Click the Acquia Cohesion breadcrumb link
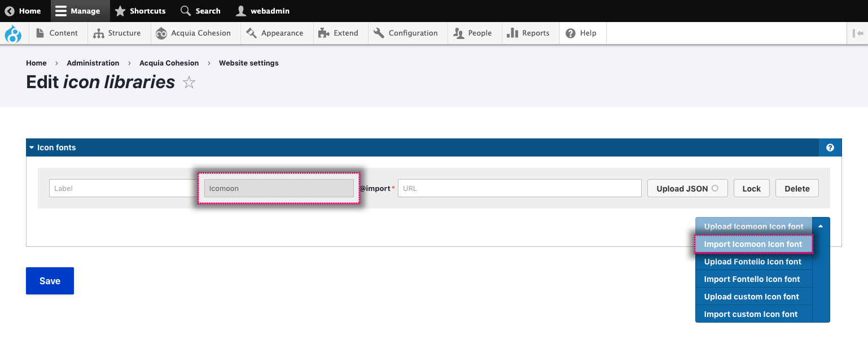 [x=169, y=63]
